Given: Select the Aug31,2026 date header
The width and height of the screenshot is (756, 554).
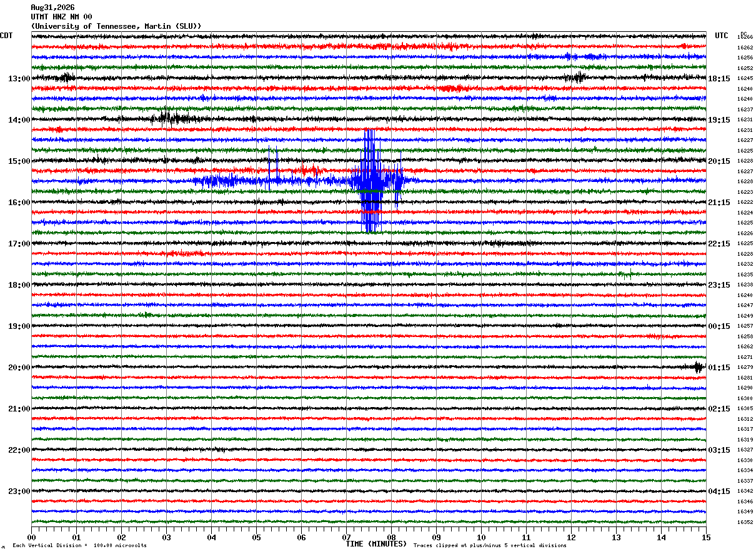Looking at the screenshot, I should [52, 8].
